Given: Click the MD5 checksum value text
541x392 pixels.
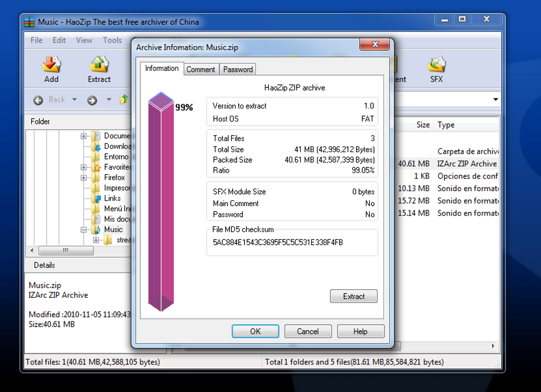Looking at the screenshot, I should point(278,243).
